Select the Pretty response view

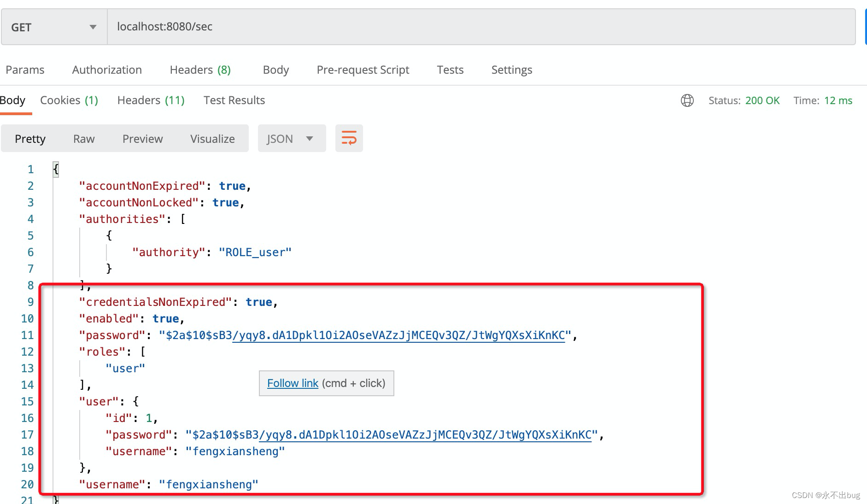[x=30, y=138]
